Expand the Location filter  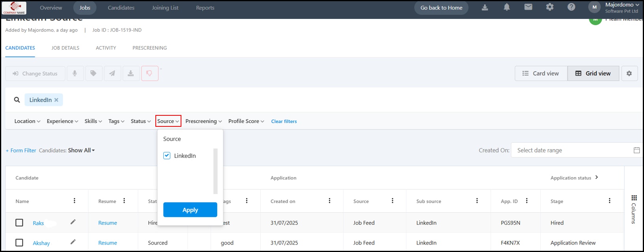[27, 121]
